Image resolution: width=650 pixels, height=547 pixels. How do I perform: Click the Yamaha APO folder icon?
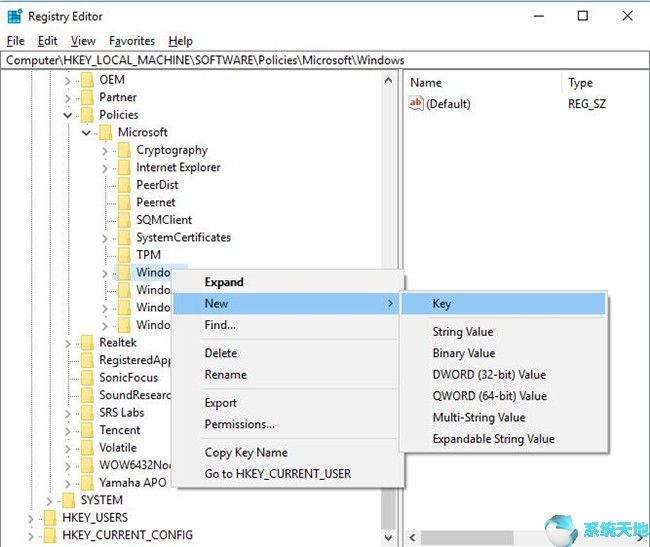click(x=87, y=483)
